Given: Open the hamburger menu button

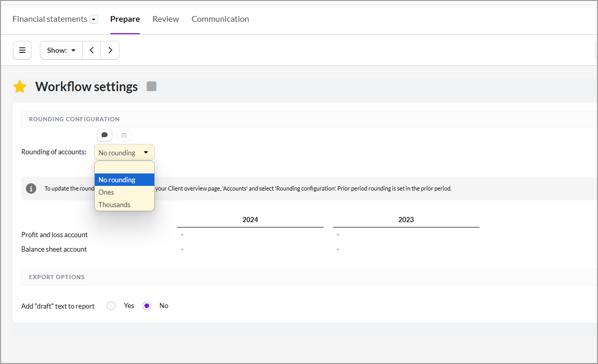Looking at the screenshot, I should point(22,50).
